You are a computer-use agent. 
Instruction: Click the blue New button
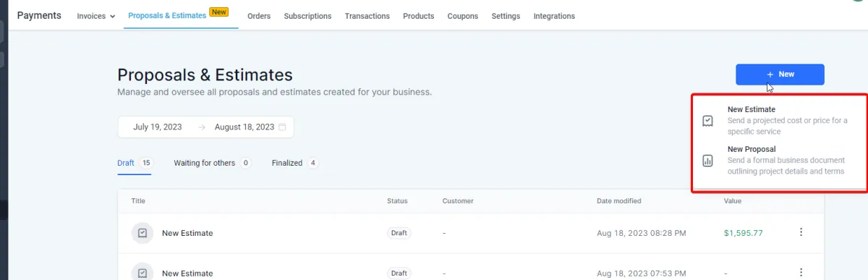pyautogui.click(x=780, y=75)
